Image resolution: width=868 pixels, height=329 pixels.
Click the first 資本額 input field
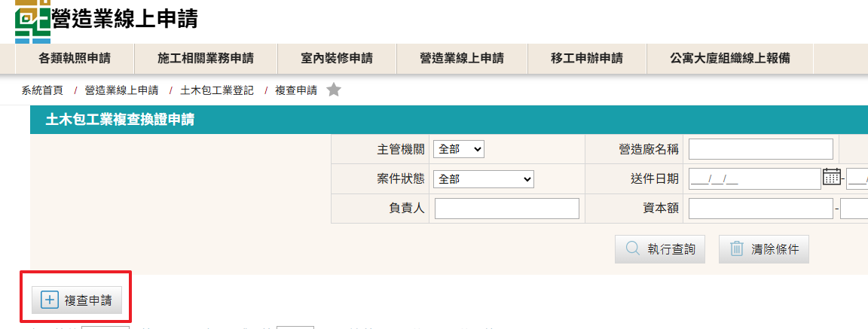761,209
